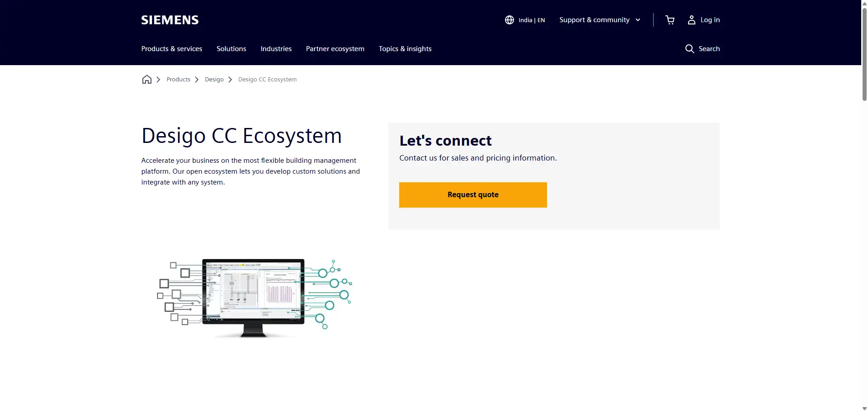Click the Desigo CC Ecosystem breadcrumb
The width and height of the screenshot is (868, 412).
point(268,80)
